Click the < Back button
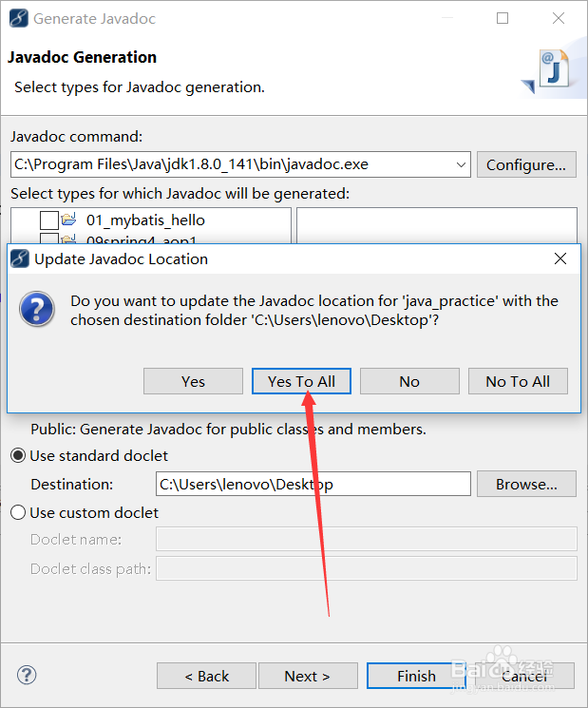The height and width of the screenshot is (708, 588). pos(207,676)
